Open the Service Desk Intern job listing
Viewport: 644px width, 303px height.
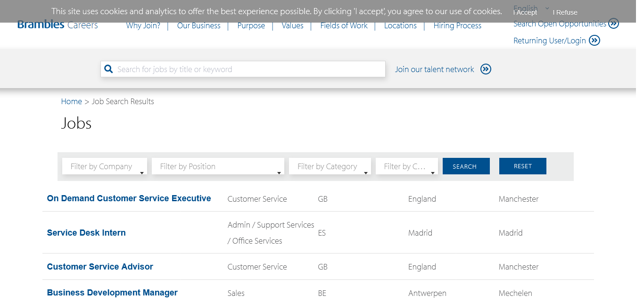(86, 233)
